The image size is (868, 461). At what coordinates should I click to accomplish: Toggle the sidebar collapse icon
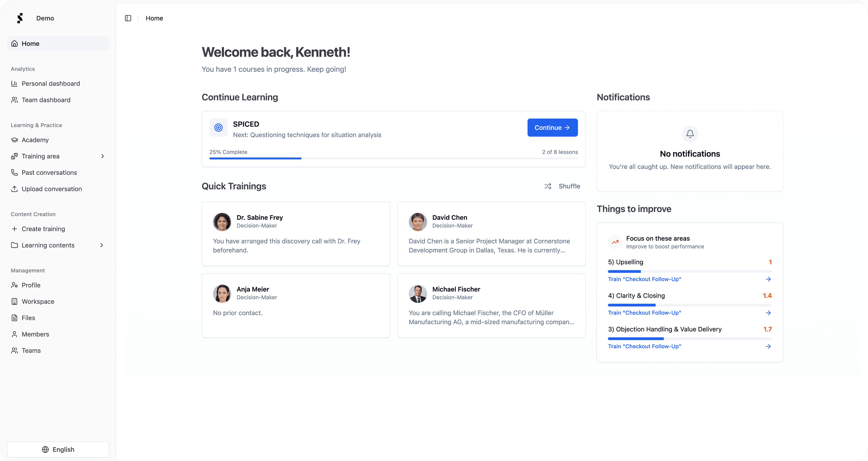point(128,18)
